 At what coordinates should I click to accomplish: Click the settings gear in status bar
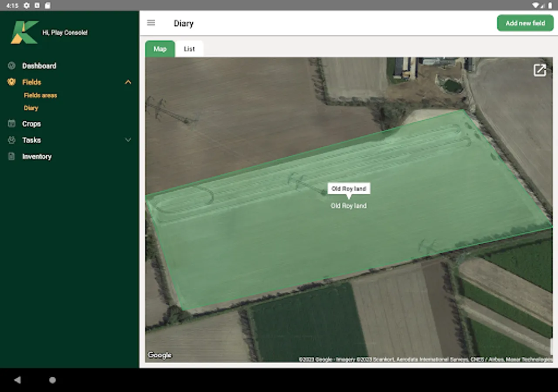coord(27,5)
